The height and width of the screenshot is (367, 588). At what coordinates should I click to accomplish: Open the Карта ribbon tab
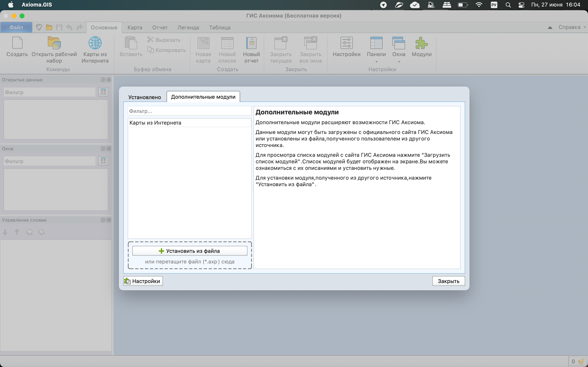coord(135,28)
